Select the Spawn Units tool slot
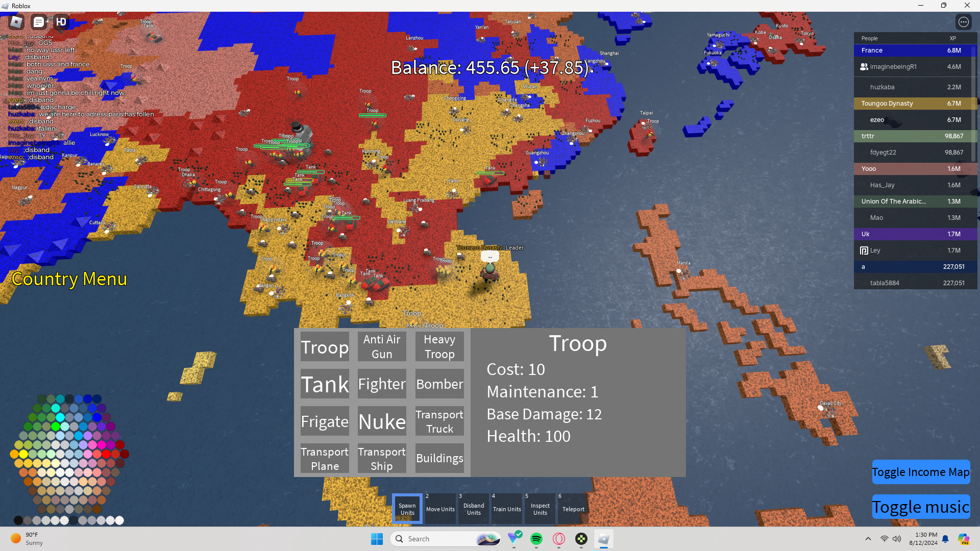The image size is (980, 551). [407, 509]
